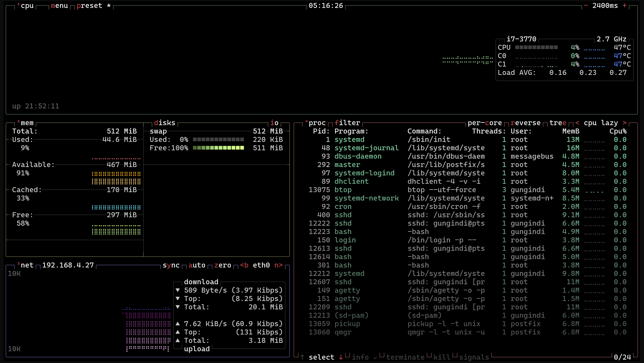The width and height of the screenshot is (644, 363).
Task: Select previous sort column with left arrow
Action: coord(577,123)
